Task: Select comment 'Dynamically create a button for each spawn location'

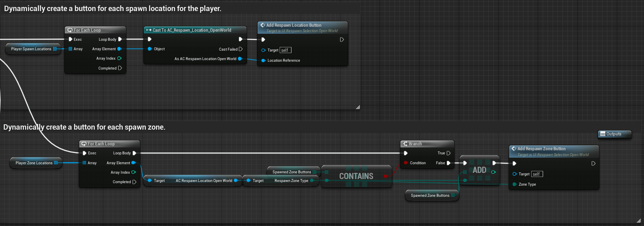Action: pyautogui.click(x=113, y=8)
